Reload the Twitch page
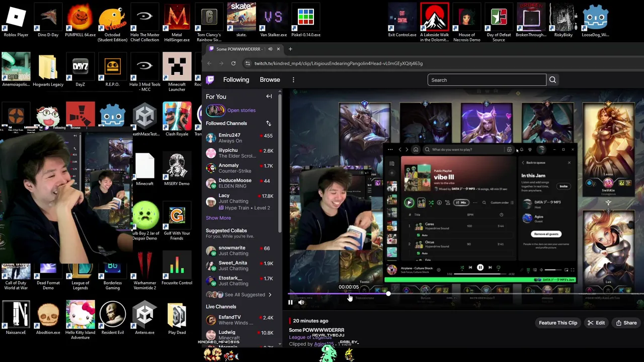 tap(233, 63)
